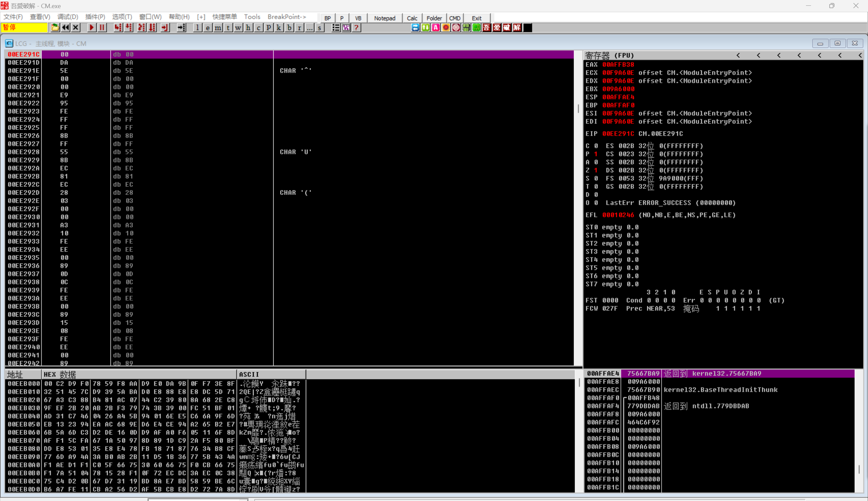
Task: Open Call stack via 'k' icon
Action: (x=279, y=27)
